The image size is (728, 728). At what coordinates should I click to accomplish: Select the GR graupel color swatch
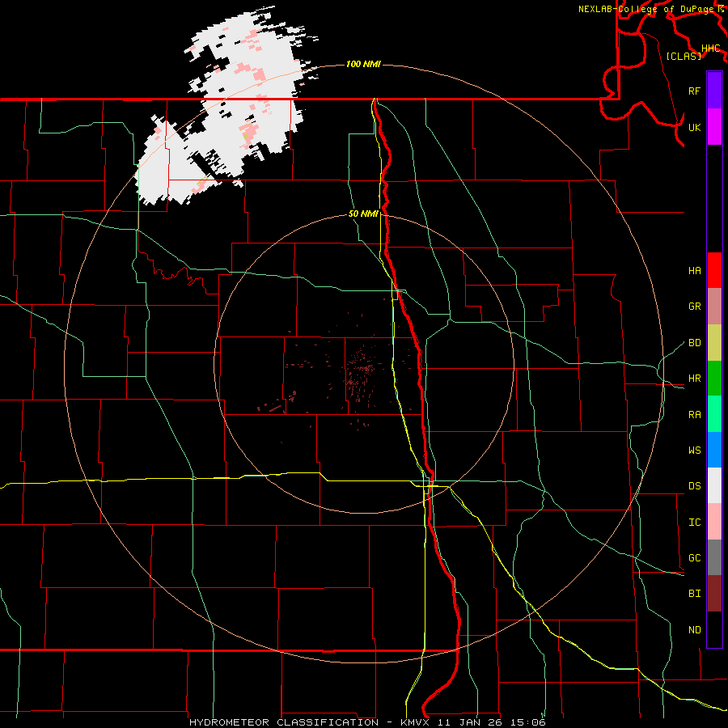[x=714, y=306]
